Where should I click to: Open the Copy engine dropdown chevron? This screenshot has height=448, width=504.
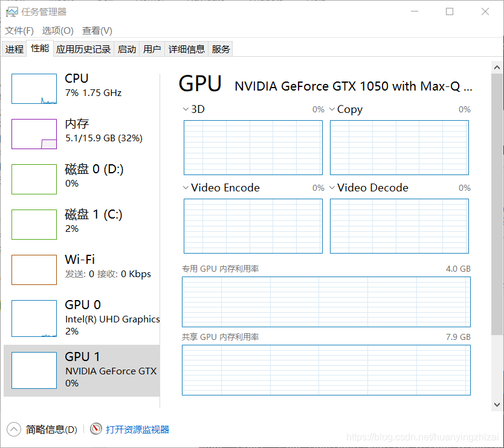click(x=332, y=109)
